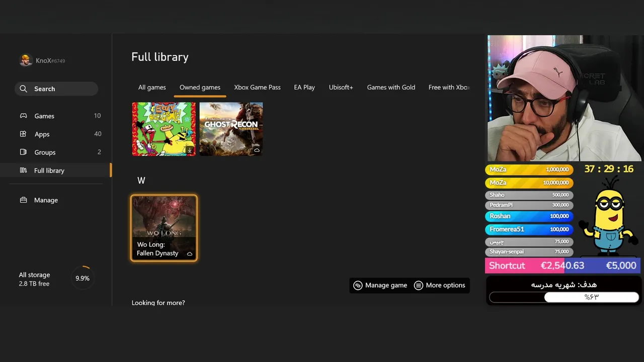This screenshot has width=644, height=362.
Task: Click the Shaho 500,000 donor row
Action: point(529,195)
